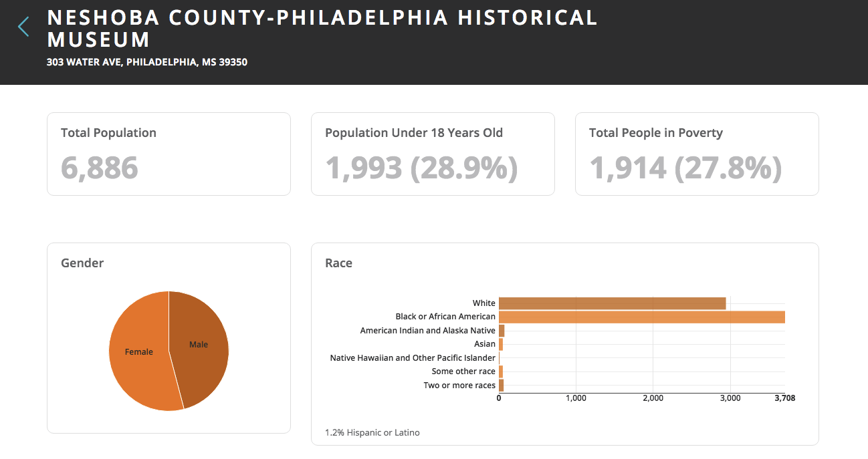Click the Two or more races bar

[501, 386]
